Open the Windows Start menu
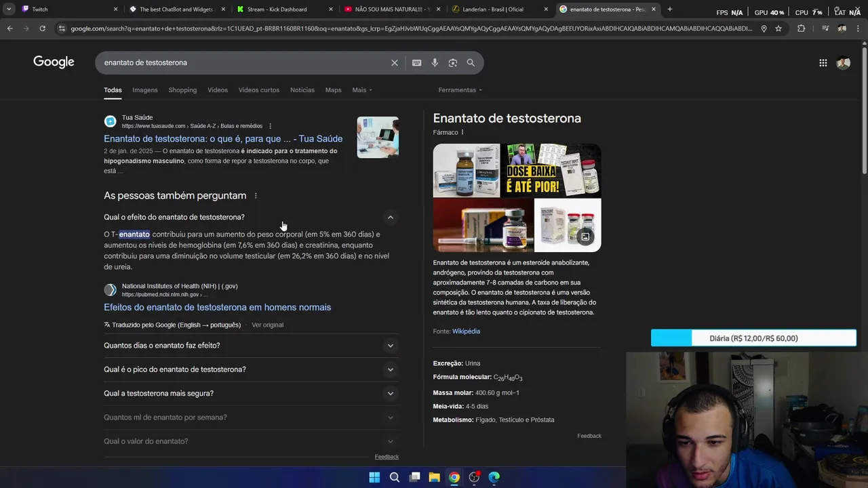The width and height of the screenshot is (868, 488). coord(374,477)
